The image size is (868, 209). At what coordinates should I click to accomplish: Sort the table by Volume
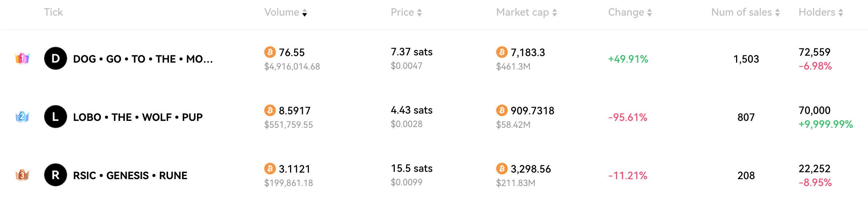(x=286, y=12)
